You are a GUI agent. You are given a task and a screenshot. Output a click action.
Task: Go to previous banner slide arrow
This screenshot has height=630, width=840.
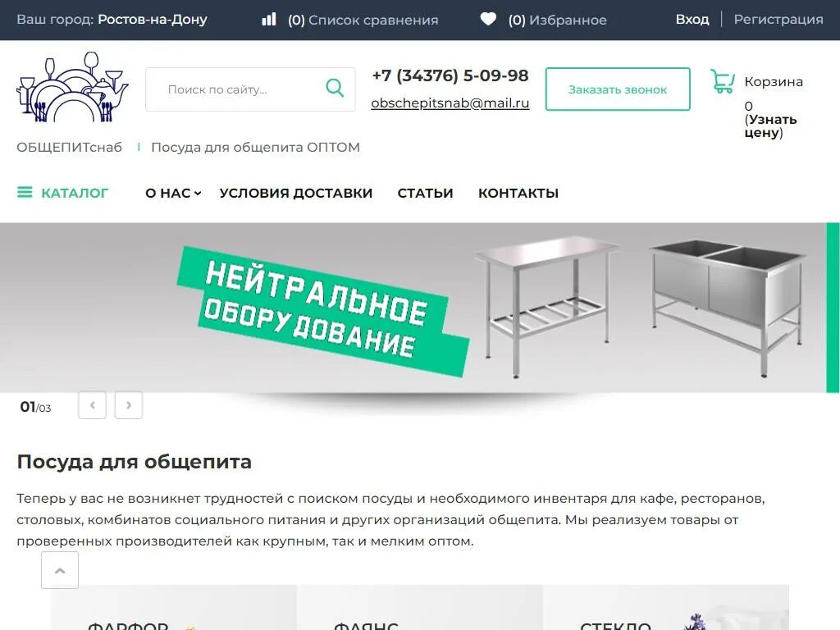pos(92,405)
